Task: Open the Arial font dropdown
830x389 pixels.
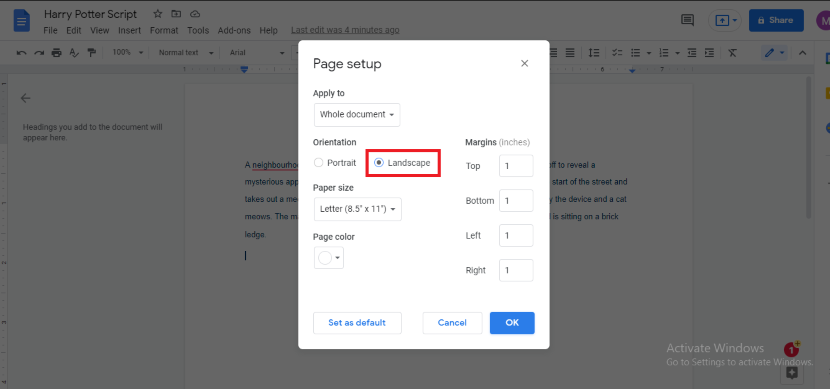Action: 257,52
